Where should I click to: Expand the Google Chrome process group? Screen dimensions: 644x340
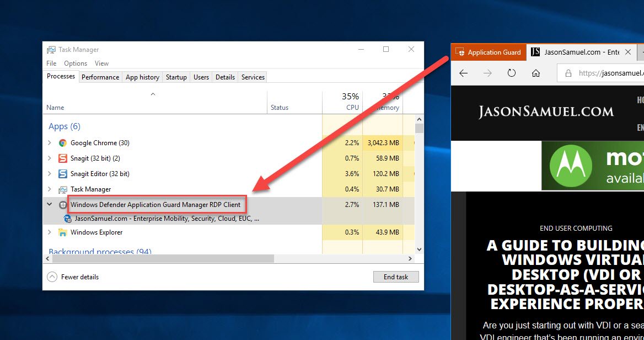tap(49, 142)
